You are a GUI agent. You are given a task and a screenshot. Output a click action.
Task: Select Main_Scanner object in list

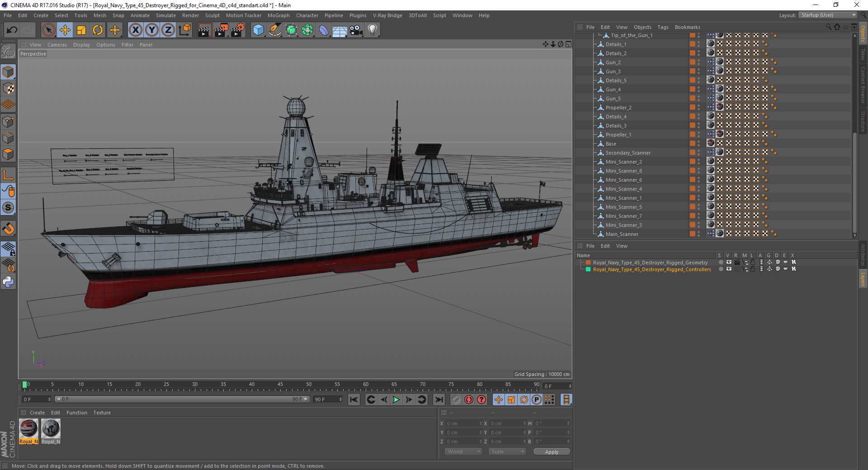click(622, 234)
